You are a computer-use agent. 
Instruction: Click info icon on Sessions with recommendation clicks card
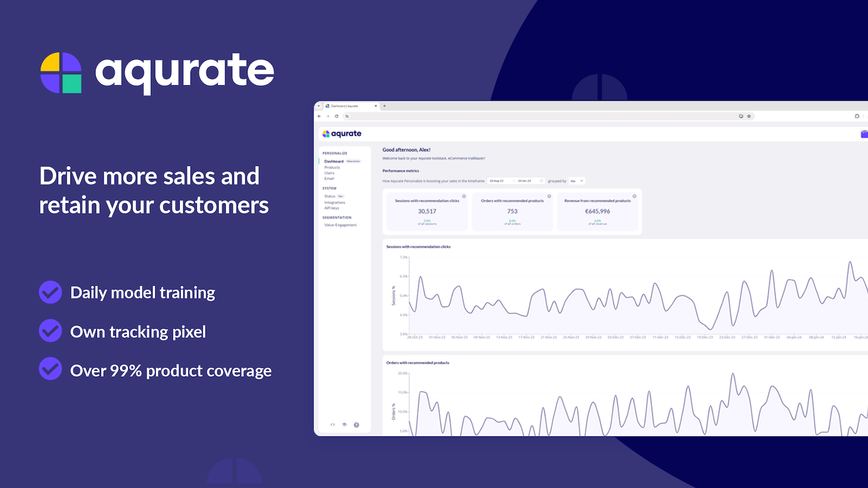pyautogui.click(x=464, y=196)
